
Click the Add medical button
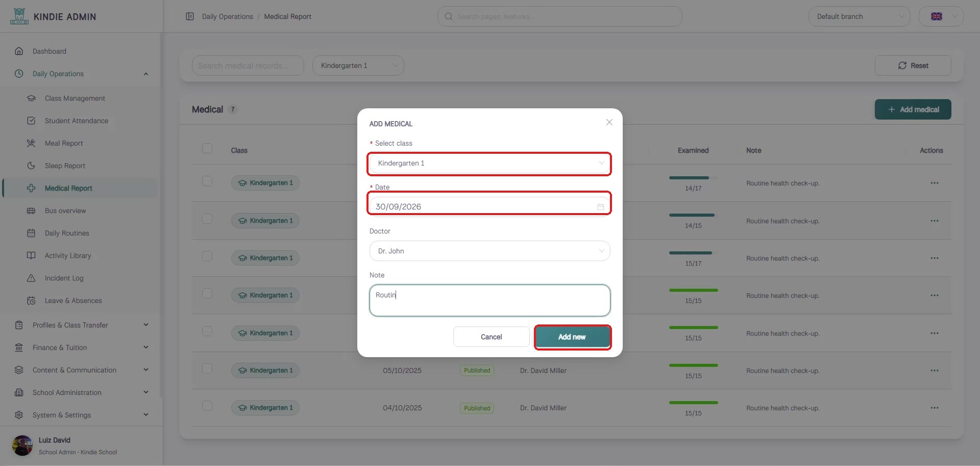pyautogui.click(x=913, y=109)
